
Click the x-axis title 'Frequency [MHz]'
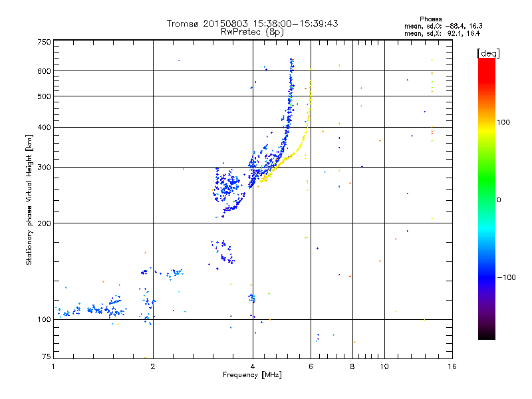click(252, 375)
